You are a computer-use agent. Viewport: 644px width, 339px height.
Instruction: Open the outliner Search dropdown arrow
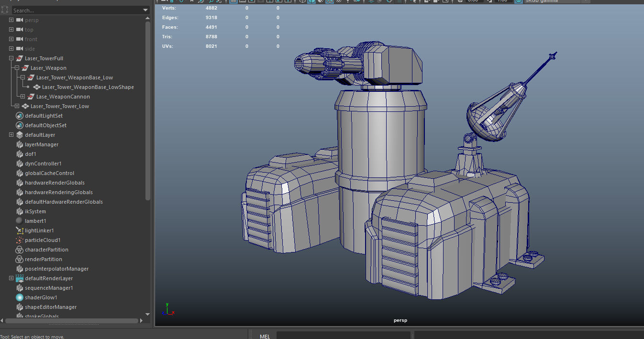(x=145, y=10)
